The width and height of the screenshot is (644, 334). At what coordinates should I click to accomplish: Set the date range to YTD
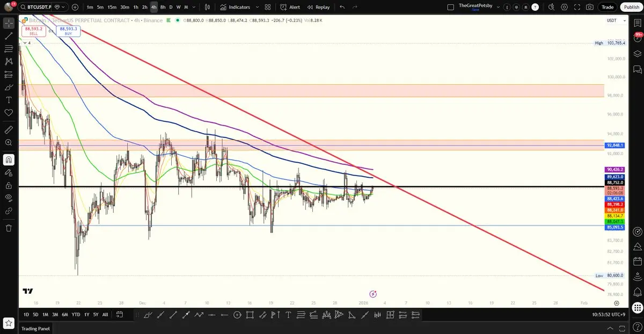pos(76,315)
